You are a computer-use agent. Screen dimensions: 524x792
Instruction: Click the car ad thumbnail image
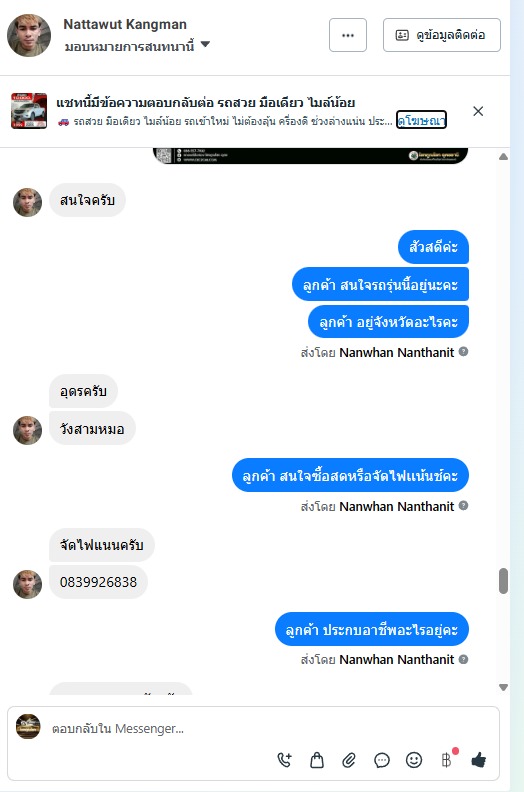pyautogui.click(x=29, y=111)
